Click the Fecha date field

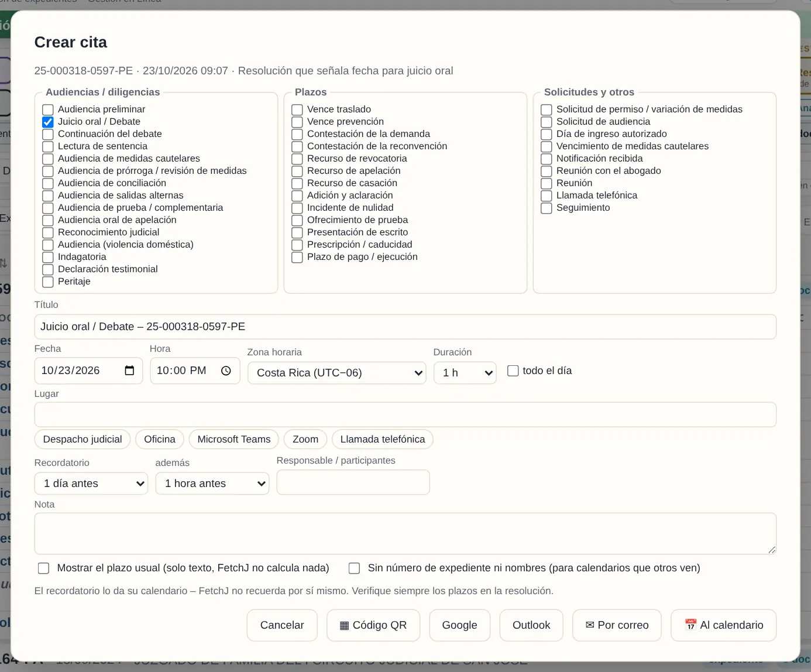(x=88, y=371)
